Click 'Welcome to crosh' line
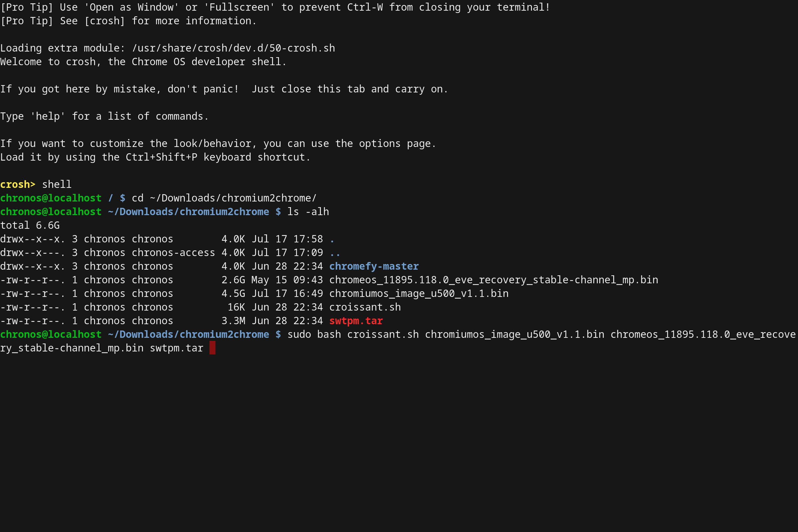The height and width of the screenshot is (532, 798). (x=144, y=62)
